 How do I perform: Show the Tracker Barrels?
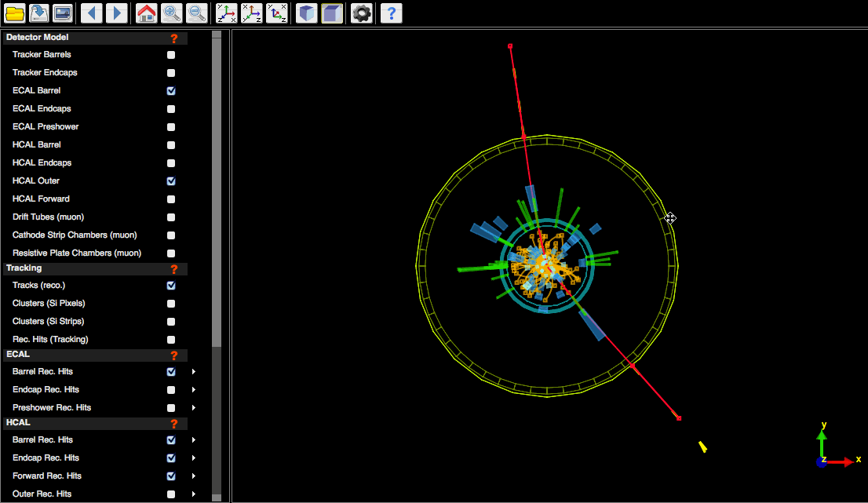171,54
